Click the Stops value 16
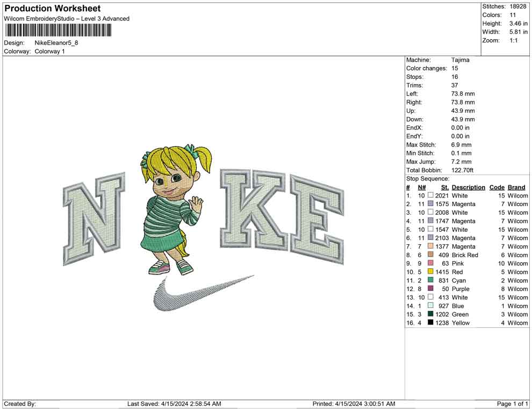The width and height of the screenshot is (532, 409). click(x=455, y=77)
